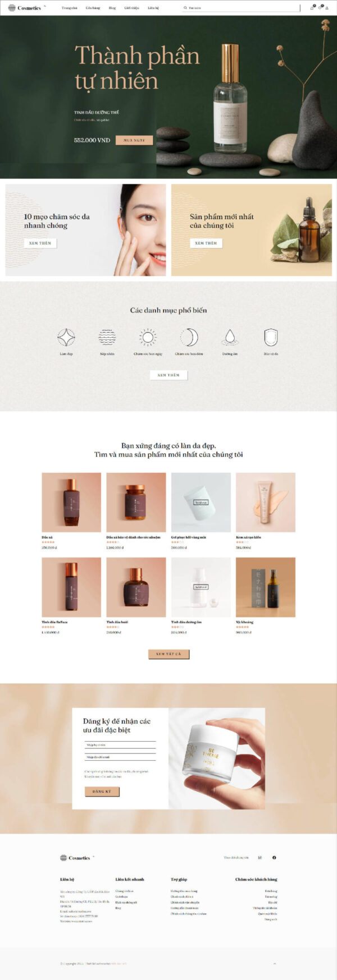Open the Facebook icon in footer
The image size is (337, 980).
(x=274, y=858)
